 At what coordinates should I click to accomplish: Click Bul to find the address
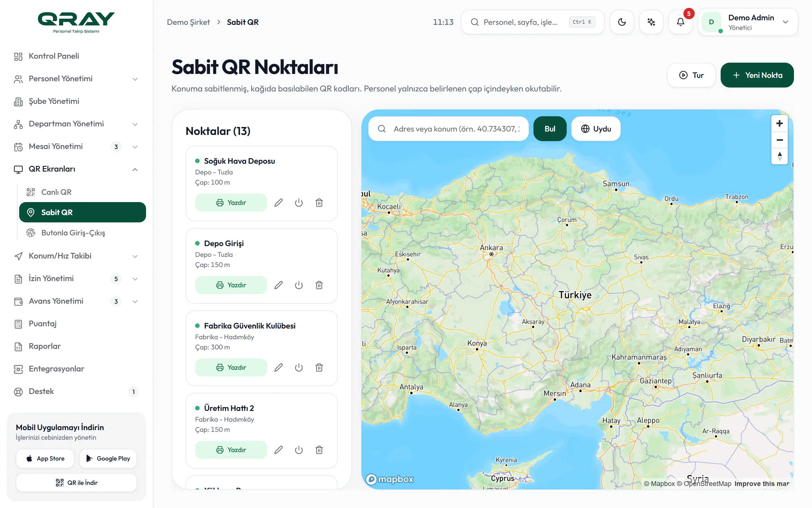pos(550,129)
